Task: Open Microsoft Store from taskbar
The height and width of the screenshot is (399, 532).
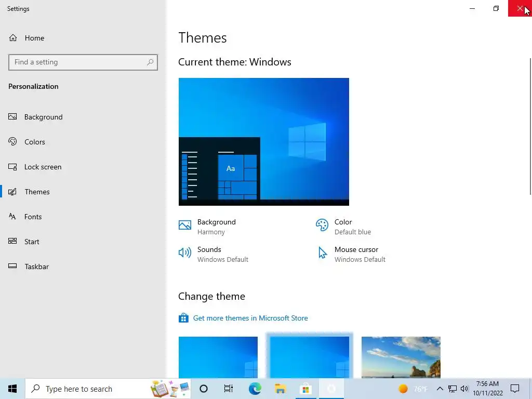Action: [x=305, y=389]
